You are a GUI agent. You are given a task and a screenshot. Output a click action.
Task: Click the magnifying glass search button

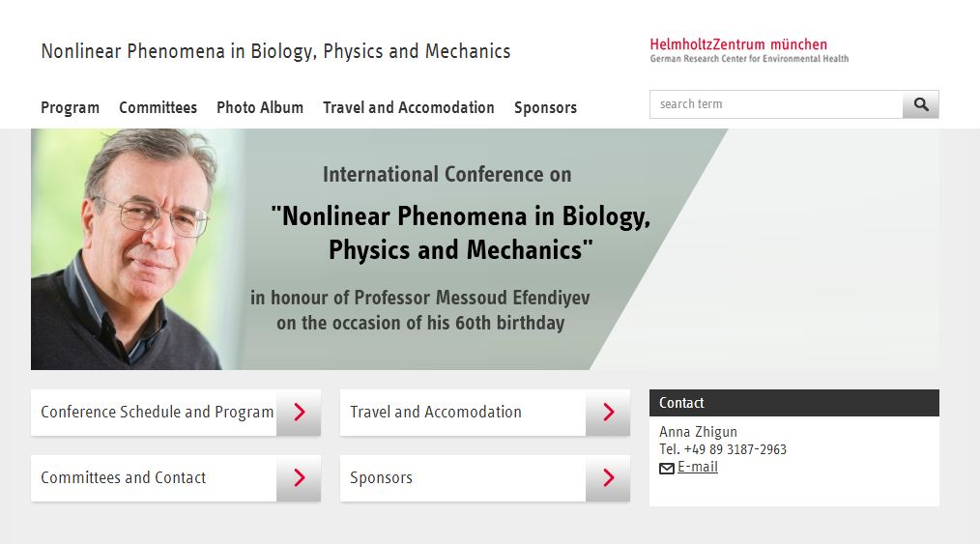921,104
